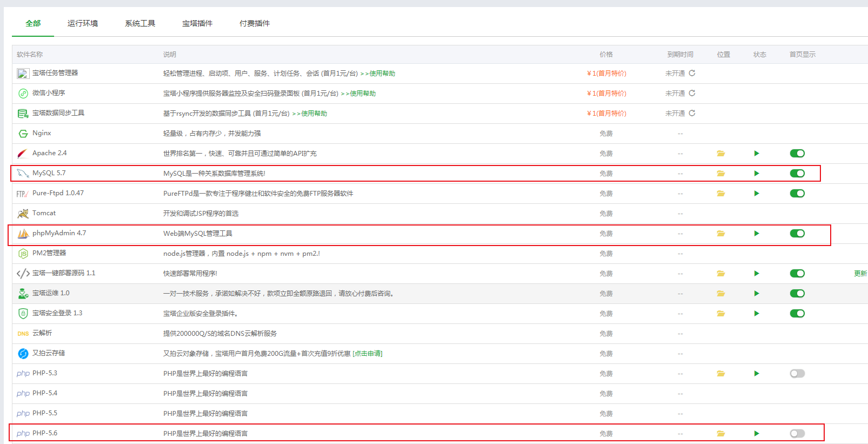Click the 云解析 software name

42,333
